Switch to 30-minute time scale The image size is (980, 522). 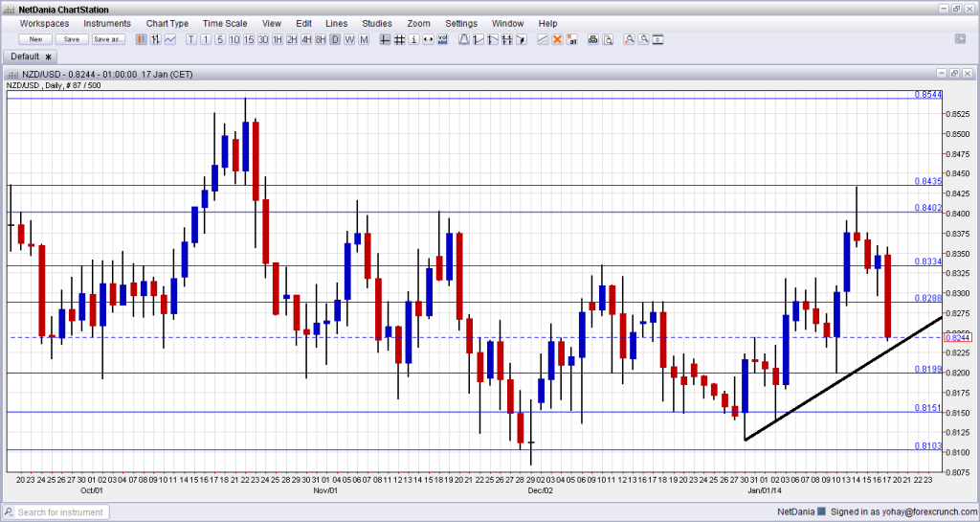(x=263, y=39)
